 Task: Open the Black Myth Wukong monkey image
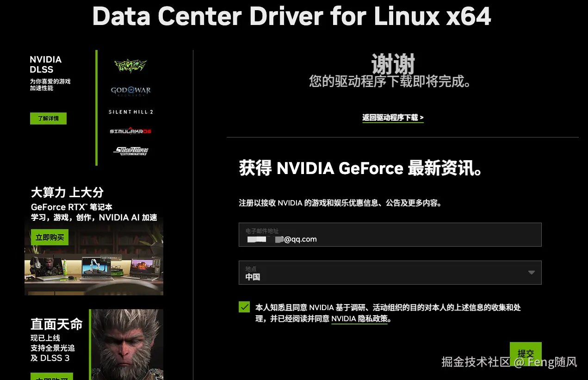[x=127, y=344]
